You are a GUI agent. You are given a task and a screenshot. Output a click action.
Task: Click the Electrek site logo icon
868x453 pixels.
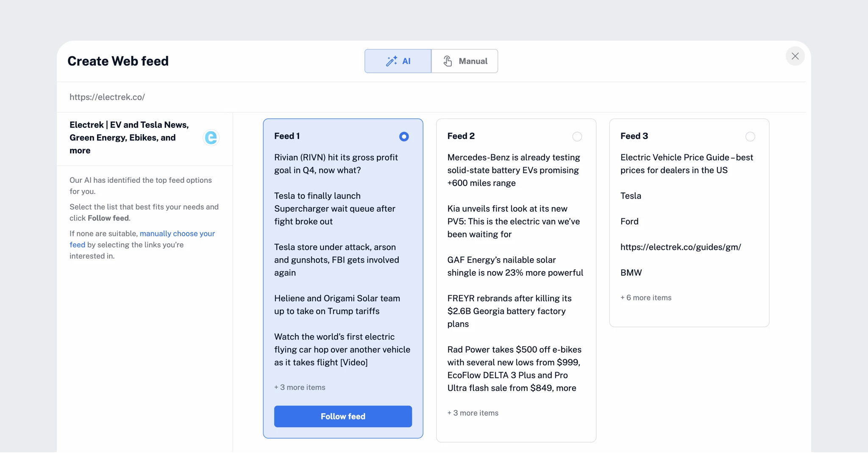[211, 138]
